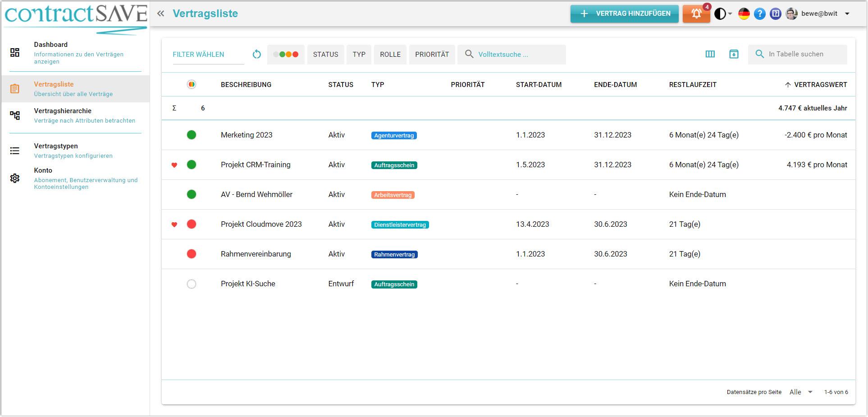Click the Rahmenvertrag type tag
868x417 pixels.
(x=394, y=254)
